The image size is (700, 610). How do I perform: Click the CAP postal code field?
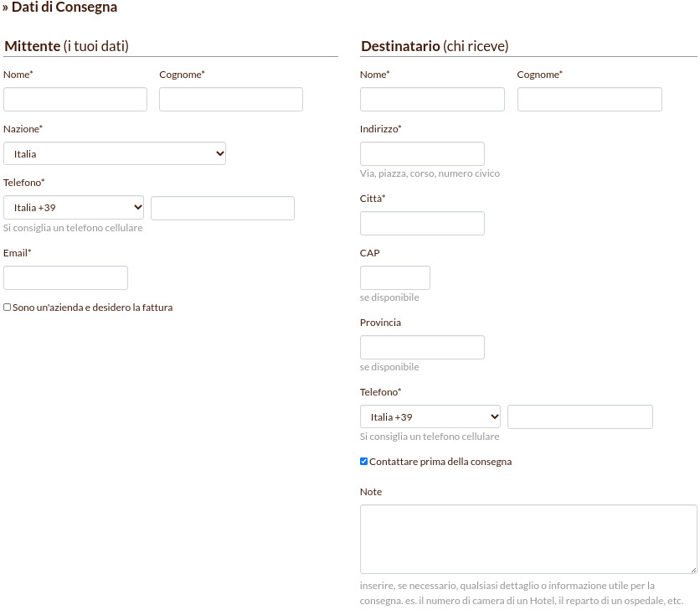pyautogui.click(x=395, y=277)
